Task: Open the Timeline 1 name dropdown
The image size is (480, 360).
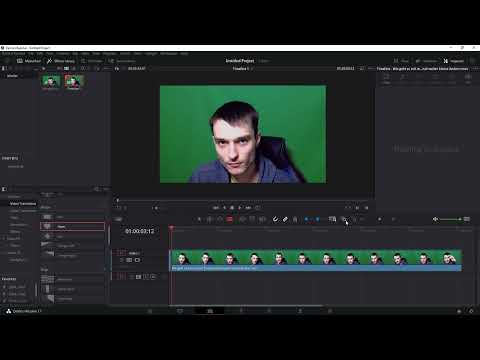Action: click(243, 69)
